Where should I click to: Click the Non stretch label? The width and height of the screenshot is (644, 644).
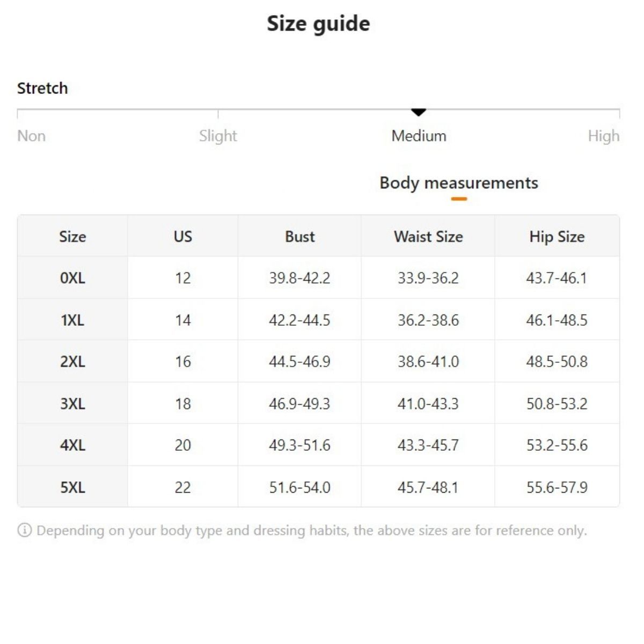pos(31,136)
